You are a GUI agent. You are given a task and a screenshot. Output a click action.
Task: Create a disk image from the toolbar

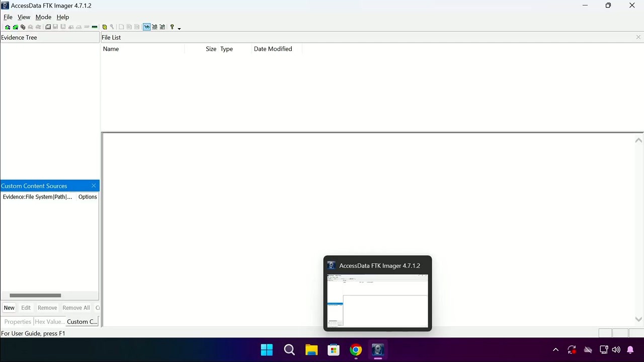click(x=48, y=27)
